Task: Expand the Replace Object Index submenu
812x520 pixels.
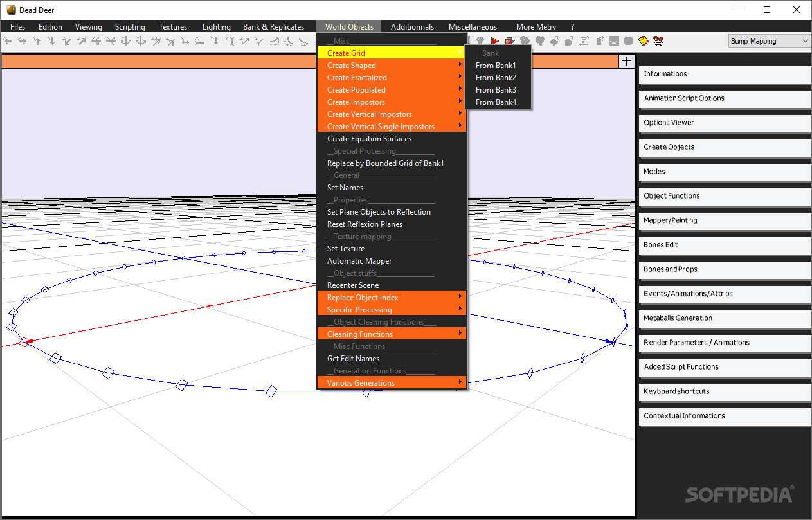Action: point(392,298)
